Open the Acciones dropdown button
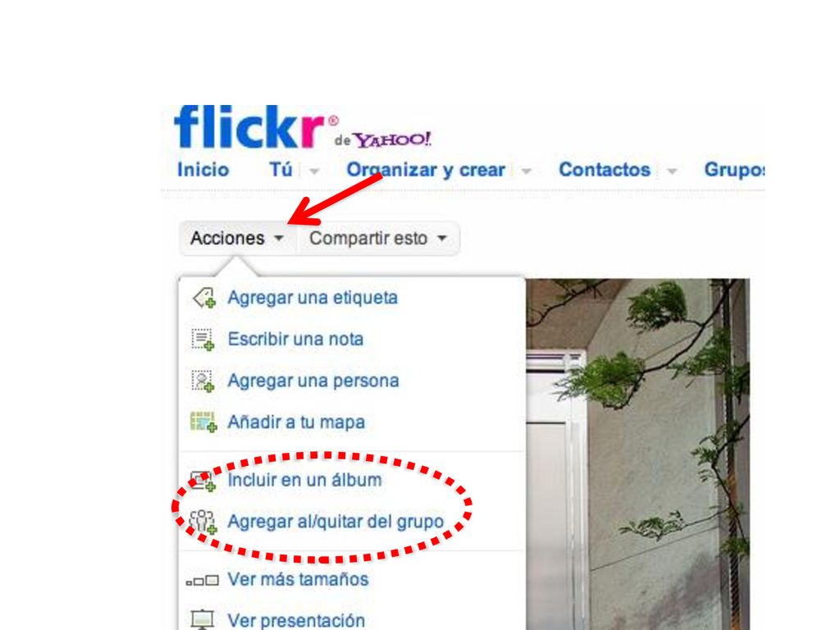The height and width of the screenshot is (630, 840). [237, 239]
